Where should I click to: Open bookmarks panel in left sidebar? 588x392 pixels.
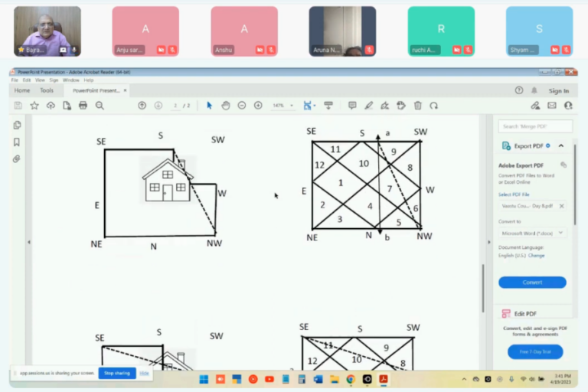click(x=17, y=142)
